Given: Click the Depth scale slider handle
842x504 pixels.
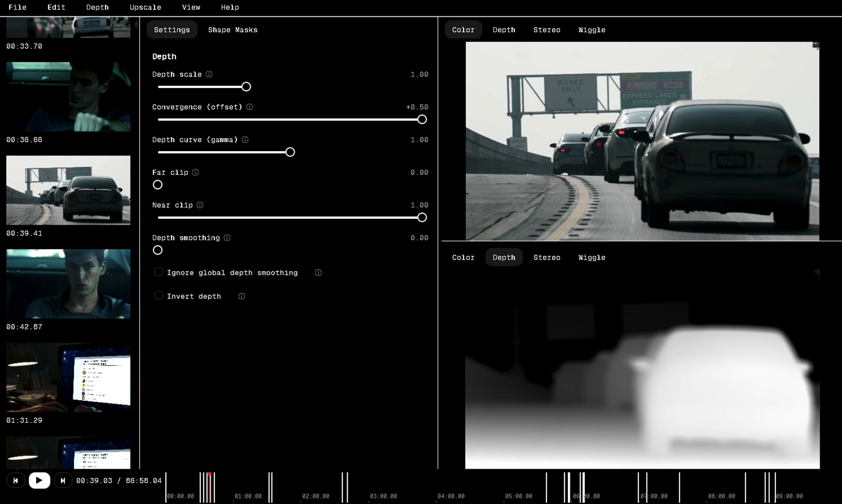Looking at the screenshot, I should point(246,87).
